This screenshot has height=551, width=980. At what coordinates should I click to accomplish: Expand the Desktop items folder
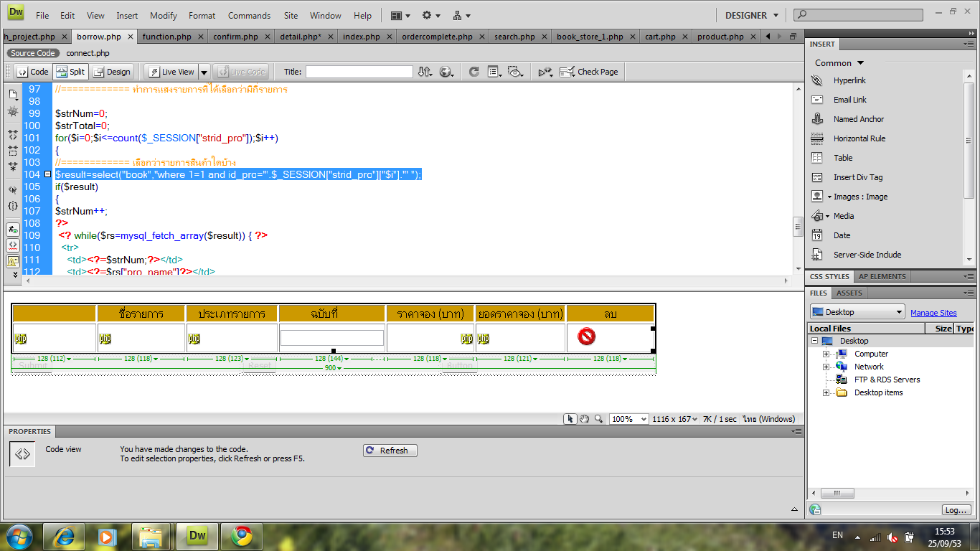[826, 392]
